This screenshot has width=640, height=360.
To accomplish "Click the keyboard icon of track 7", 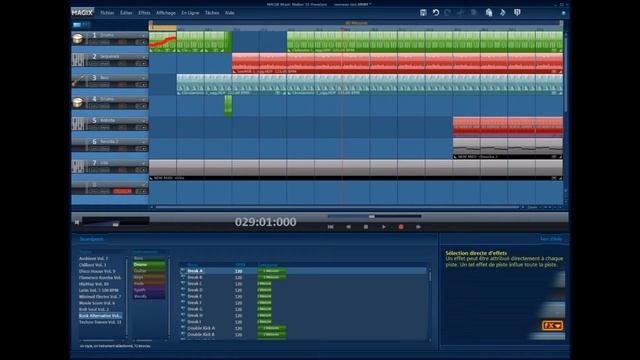I will 78,166.
